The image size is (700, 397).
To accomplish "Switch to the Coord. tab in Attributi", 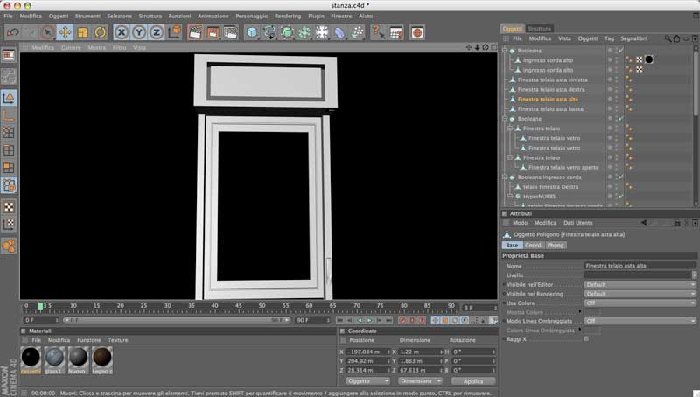I will (533, 245).
